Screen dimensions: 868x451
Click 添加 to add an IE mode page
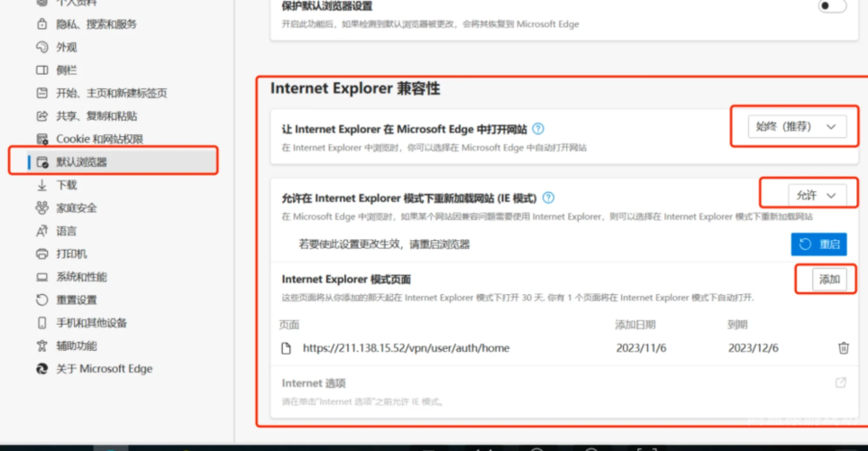click(x=828, y=280)
